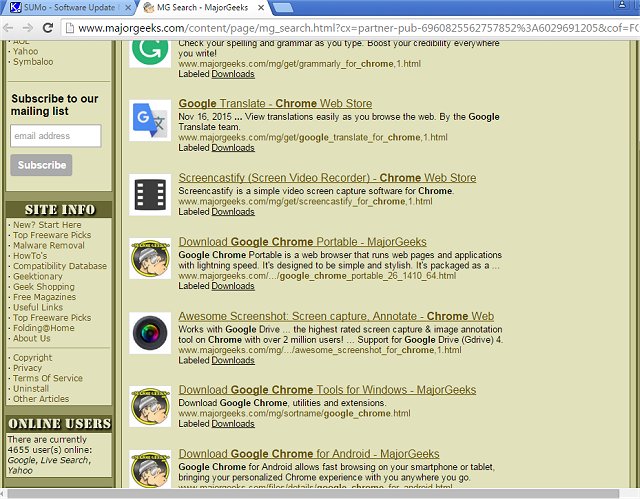Click screencastify_for_chrome URL text
The width and height of the screenshot is (640, 499).
(x=305, y=201)
